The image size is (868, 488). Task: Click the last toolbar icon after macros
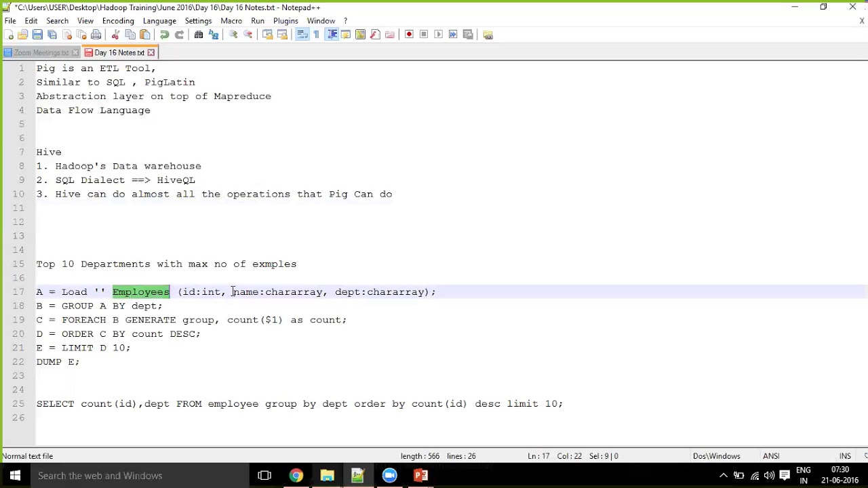488,35
